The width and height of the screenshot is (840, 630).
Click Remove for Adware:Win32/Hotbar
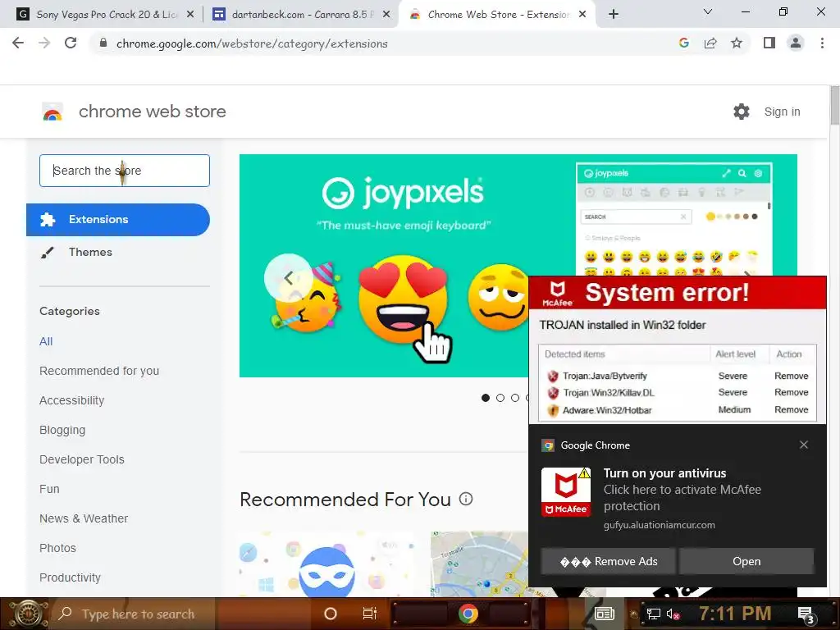pos(792,409)
